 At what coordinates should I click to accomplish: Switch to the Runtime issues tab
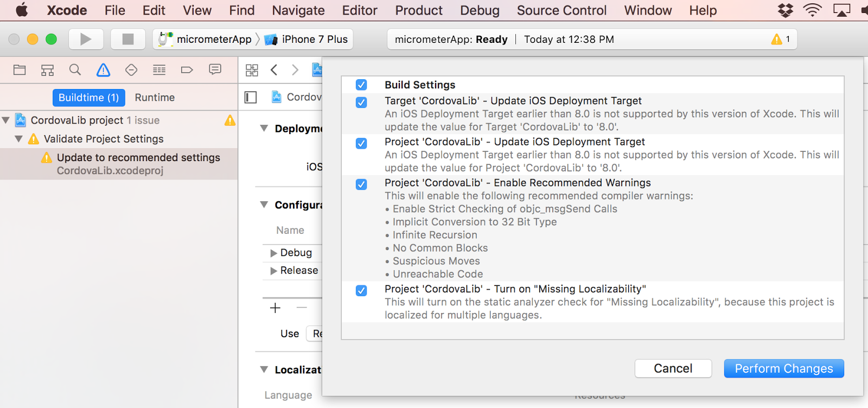[155, 98]
